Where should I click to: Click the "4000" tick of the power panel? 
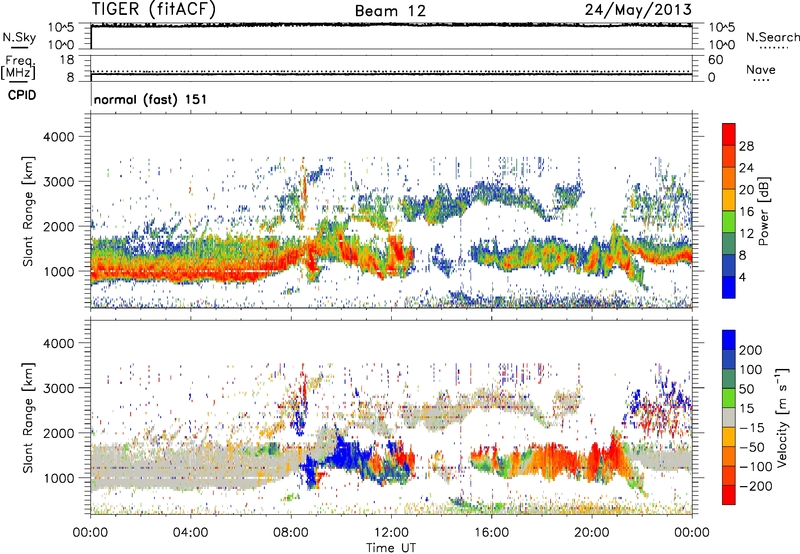58,137
